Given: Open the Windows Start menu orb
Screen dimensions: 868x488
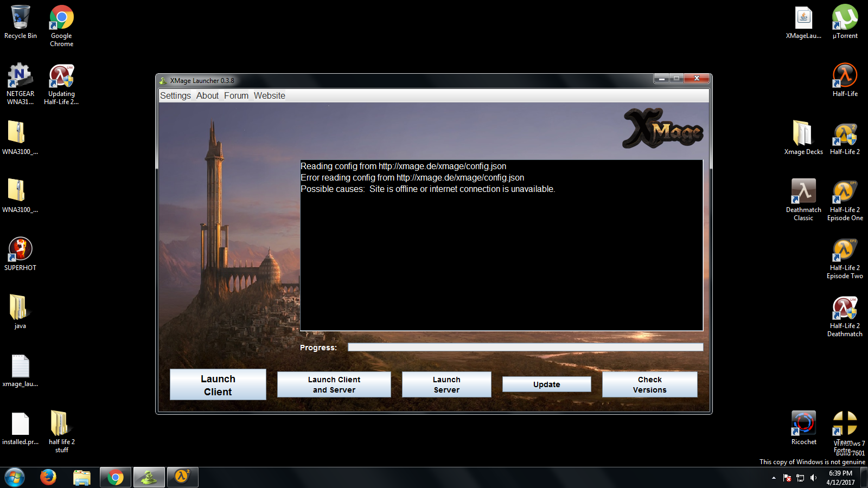Looking at the screenshot, I should pyautogui.click(x=15, y=478).
